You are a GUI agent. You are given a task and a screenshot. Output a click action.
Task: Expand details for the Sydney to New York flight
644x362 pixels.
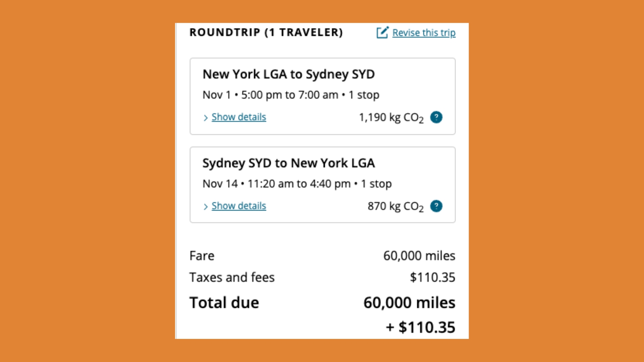point(238,206)
